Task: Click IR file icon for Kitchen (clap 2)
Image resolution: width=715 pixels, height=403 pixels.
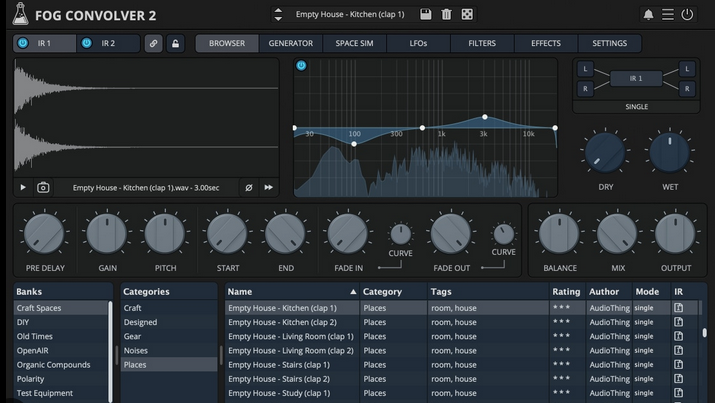Action: coord(679,322)
